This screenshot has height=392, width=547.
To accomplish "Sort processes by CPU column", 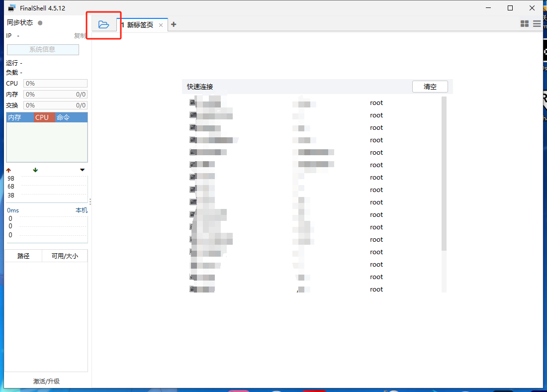I will point(44,117).
